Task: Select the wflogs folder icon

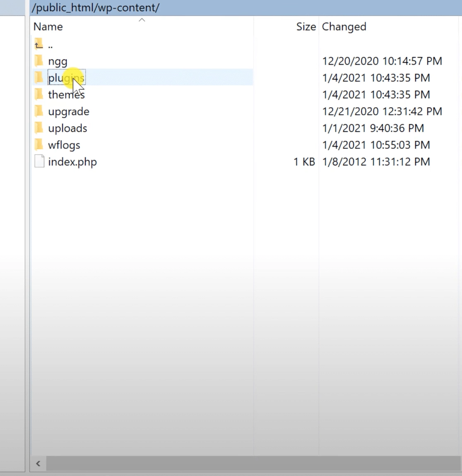Action: 38,145
